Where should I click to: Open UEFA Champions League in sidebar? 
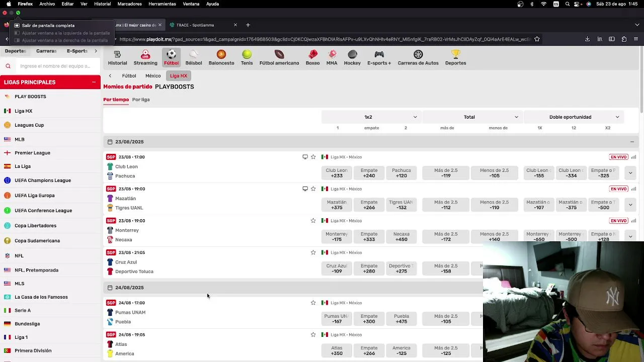pos(43,180)
